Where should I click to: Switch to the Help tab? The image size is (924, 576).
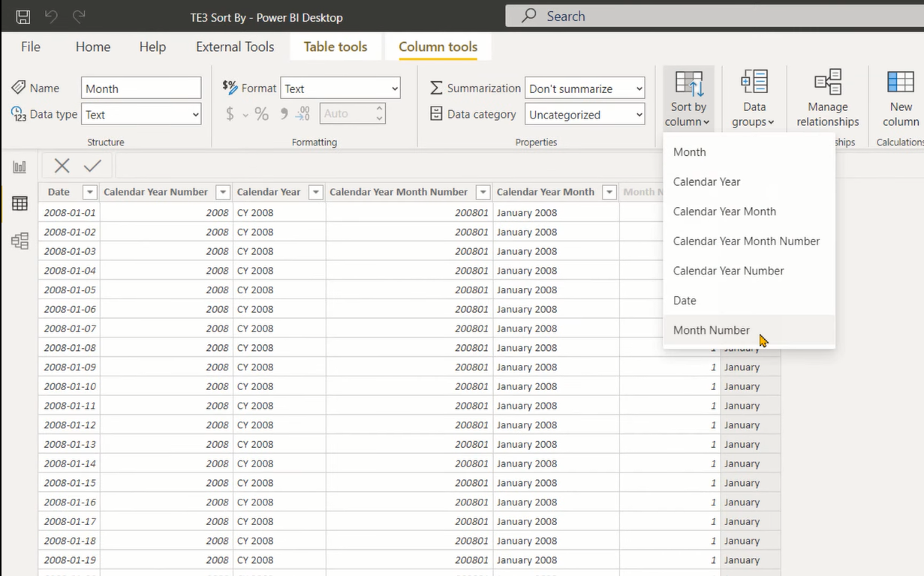point(152,46)
